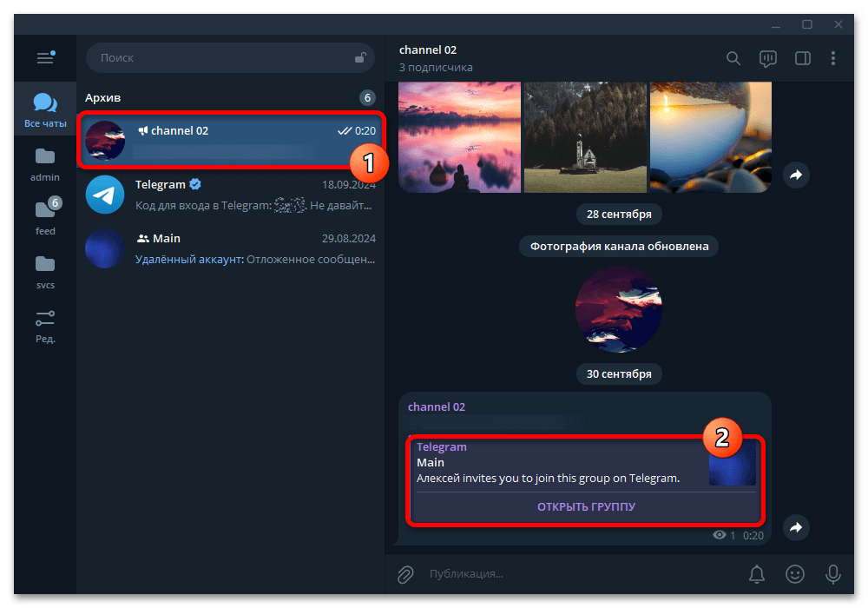
Task: Click the megaphone icon beside channel 02
Action: coord(143,130)
